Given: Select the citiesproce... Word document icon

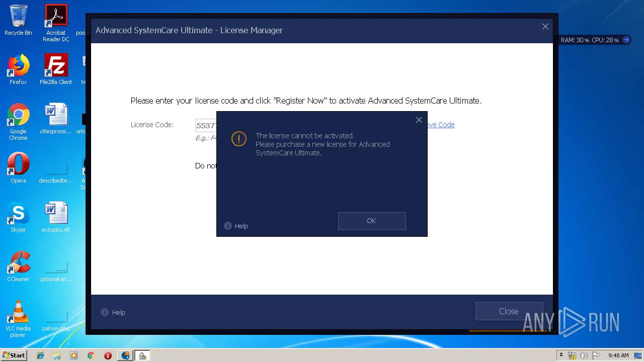Looking at the screenshot, I should (x=56, y=119).
